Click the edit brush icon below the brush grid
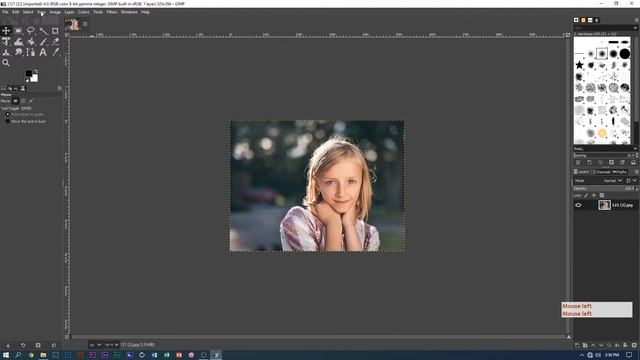The image size is (640, 360). 578,162
